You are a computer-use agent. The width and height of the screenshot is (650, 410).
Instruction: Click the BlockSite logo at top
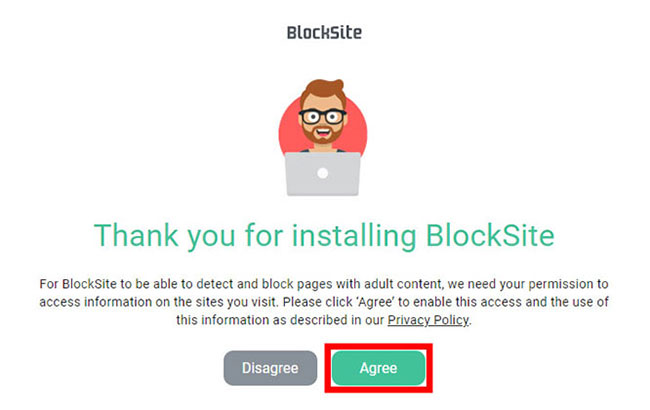point(324,33)
